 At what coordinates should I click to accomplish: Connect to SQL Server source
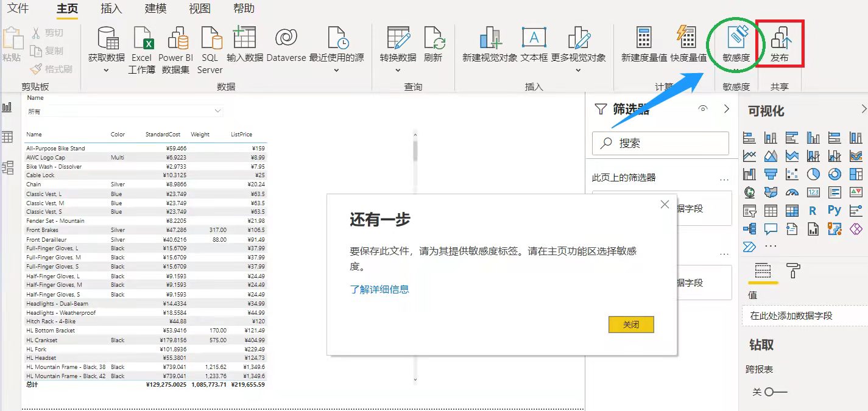pyautogui.click(x=210, y=50)
